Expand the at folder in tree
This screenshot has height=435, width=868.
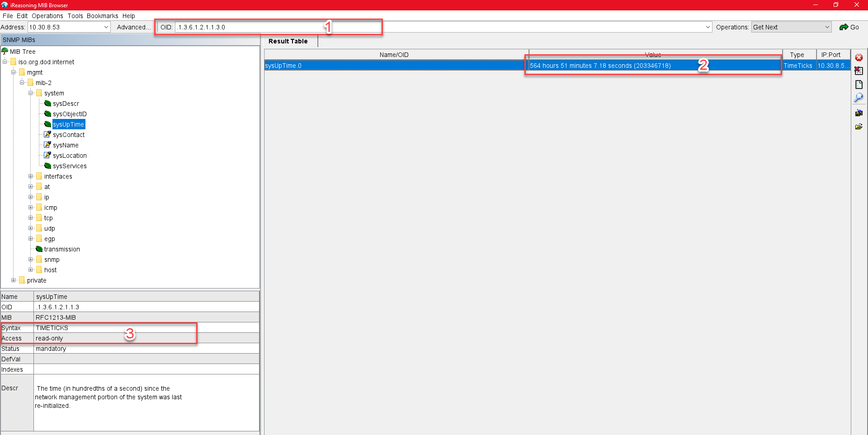coord(31,187)
